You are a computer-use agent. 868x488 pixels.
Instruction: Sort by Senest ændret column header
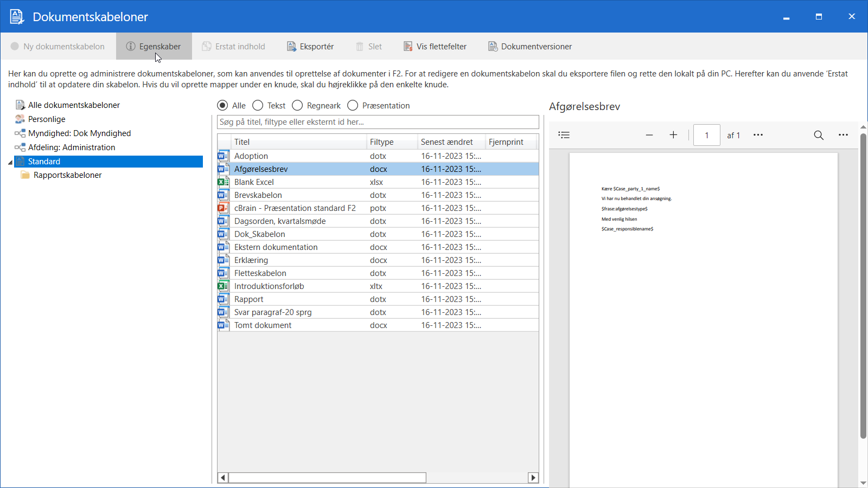(x=451, y=142)
